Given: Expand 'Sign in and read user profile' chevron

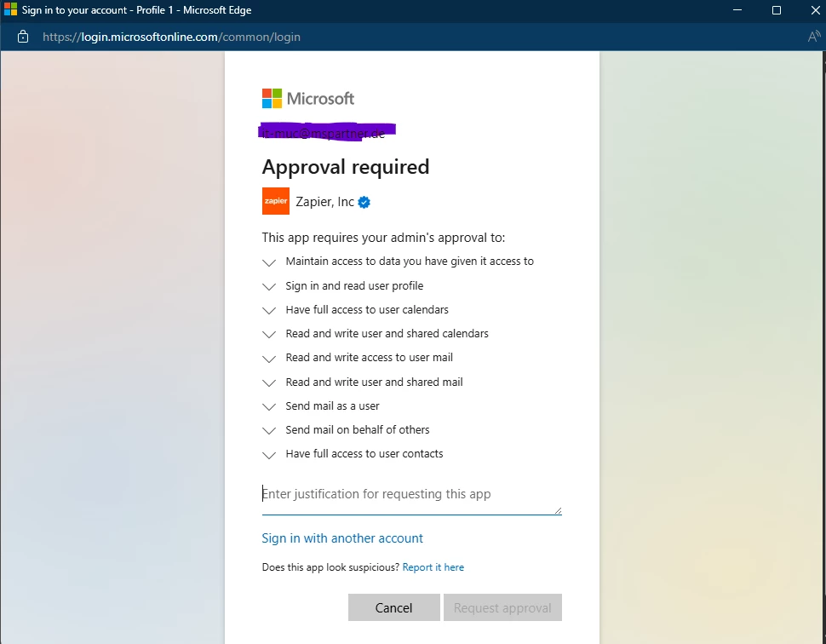Looking at the screenshot, I should point(269,287).
